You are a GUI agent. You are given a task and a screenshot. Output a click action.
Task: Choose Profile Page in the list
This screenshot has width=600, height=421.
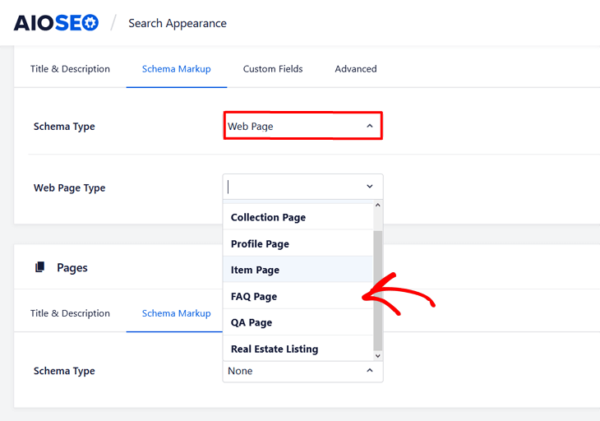tap(260, 244)
